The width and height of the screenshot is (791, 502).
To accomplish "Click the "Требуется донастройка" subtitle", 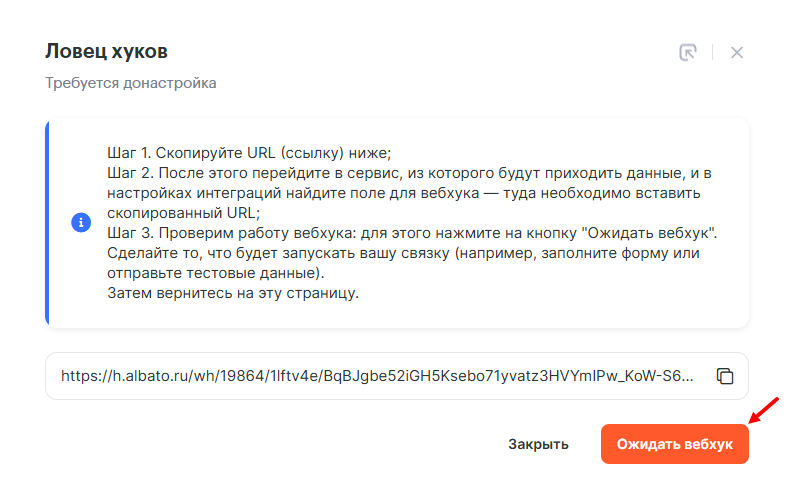I will tap(131, 83).
